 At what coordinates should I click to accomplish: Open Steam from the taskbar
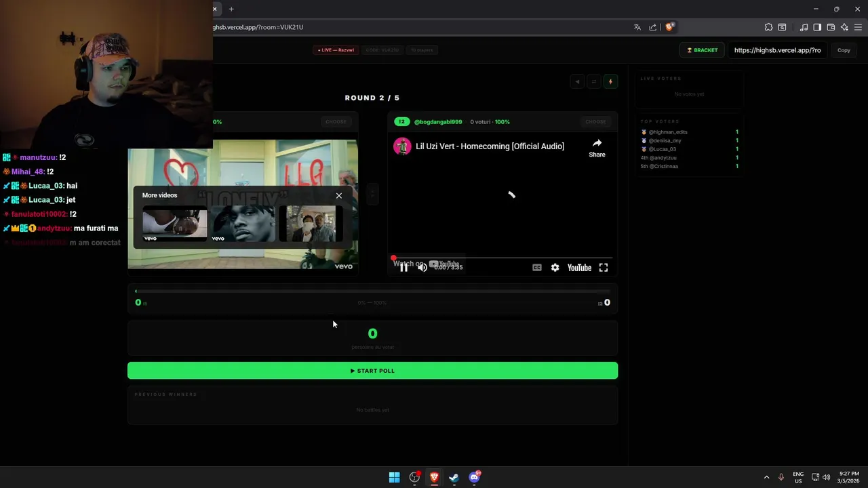click(454, 477)
